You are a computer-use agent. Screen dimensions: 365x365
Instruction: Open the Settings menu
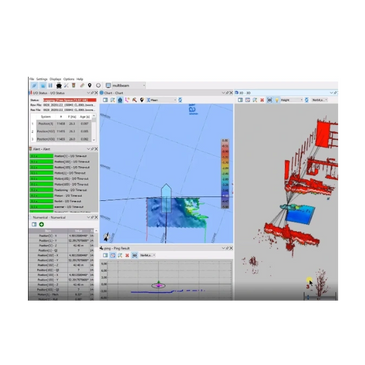(x=42, y=79)
